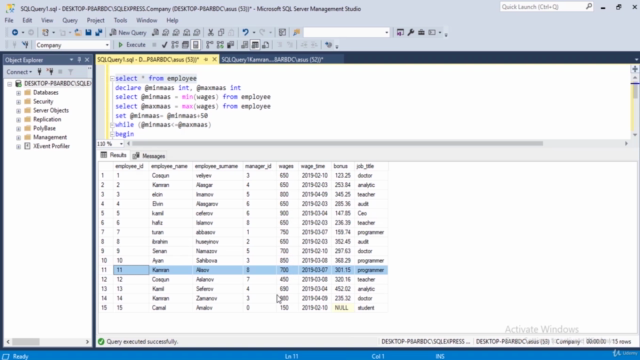Viewport: 640px width, 360px height.
Task: Click the Execute button
Action: [132, 45]
